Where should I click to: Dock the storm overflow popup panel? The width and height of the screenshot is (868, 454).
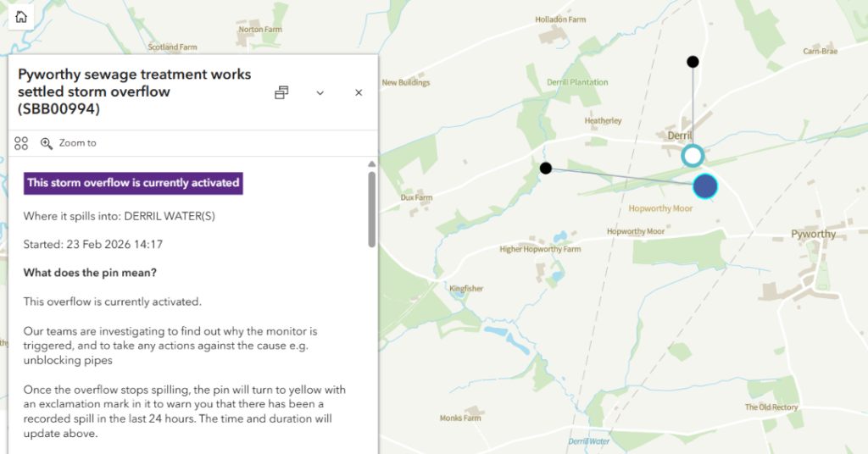(x=282, y=92)
